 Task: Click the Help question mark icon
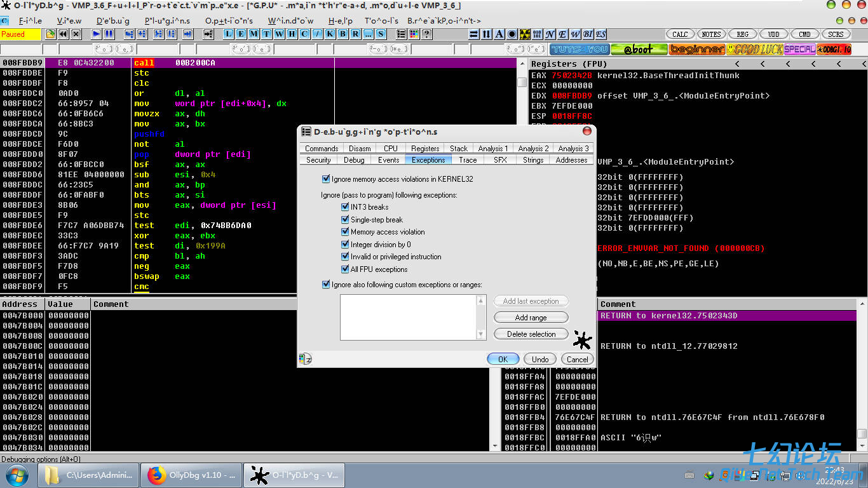(427, 34)
